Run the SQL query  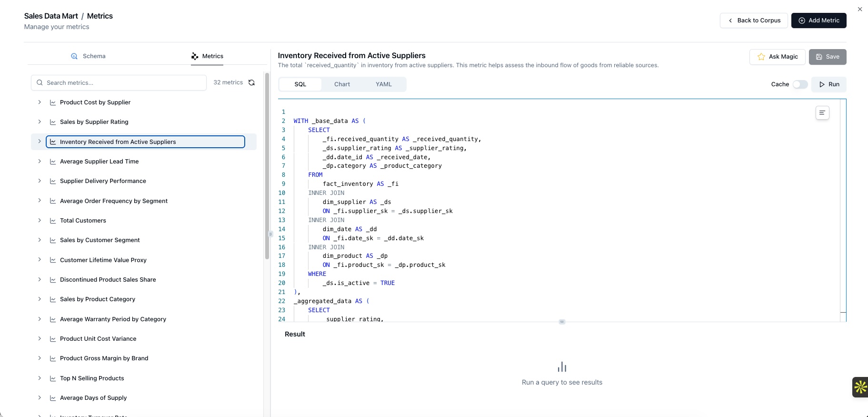click(x=829, y=84)
